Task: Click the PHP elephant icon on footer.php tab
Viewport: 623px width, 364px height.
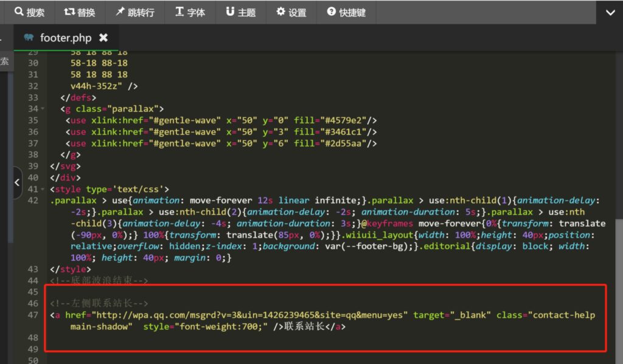Action: pos(29,37)
